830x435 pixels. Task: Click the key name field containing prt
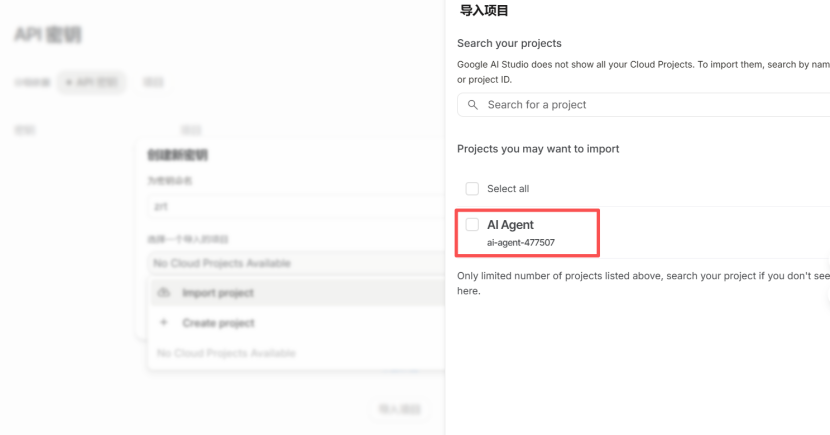292,205
